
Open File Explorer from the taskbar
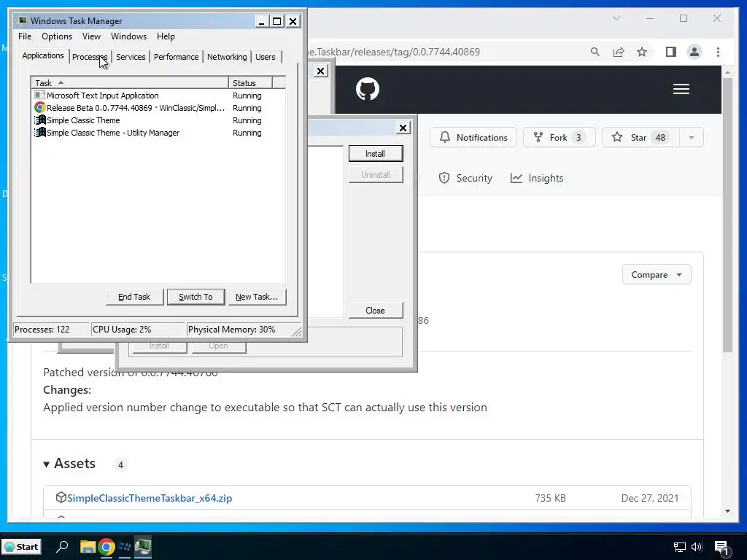(88, 547)
